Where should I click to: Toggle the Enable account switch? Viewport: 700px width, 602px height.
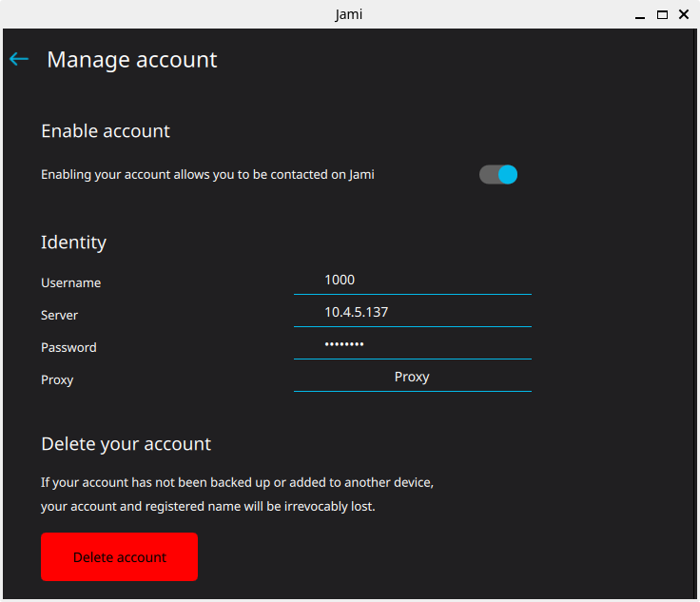point(498,174)
